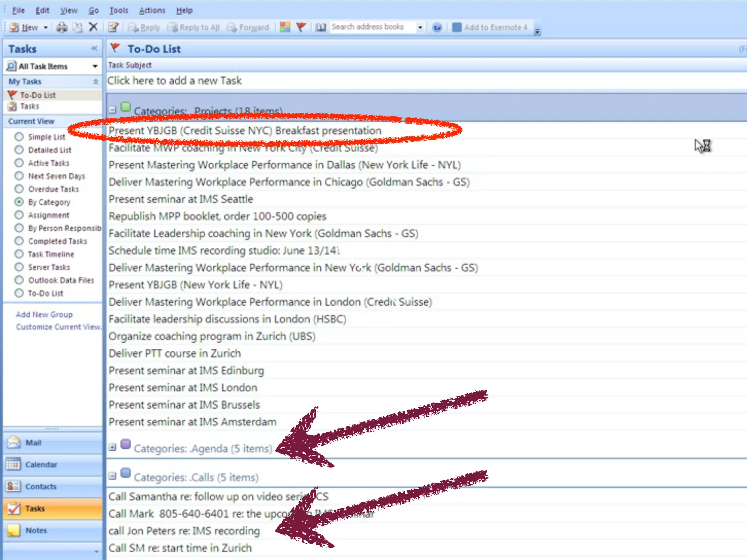Click Customize Current View link
The height and width of the screenshot is (560, 747).
tap(58, 327)
